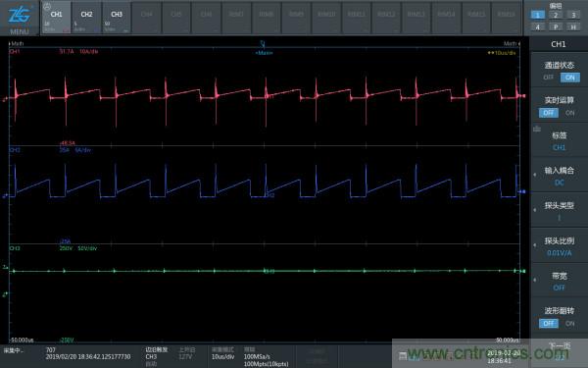588x368 pixels.
Task: Select group 4 button
Action: coord(538,27)
